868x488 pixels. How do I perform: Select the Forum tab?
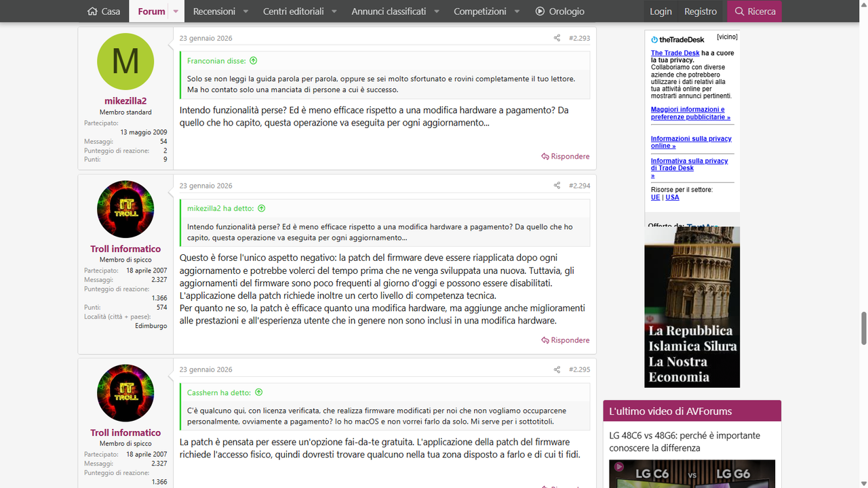151,12
